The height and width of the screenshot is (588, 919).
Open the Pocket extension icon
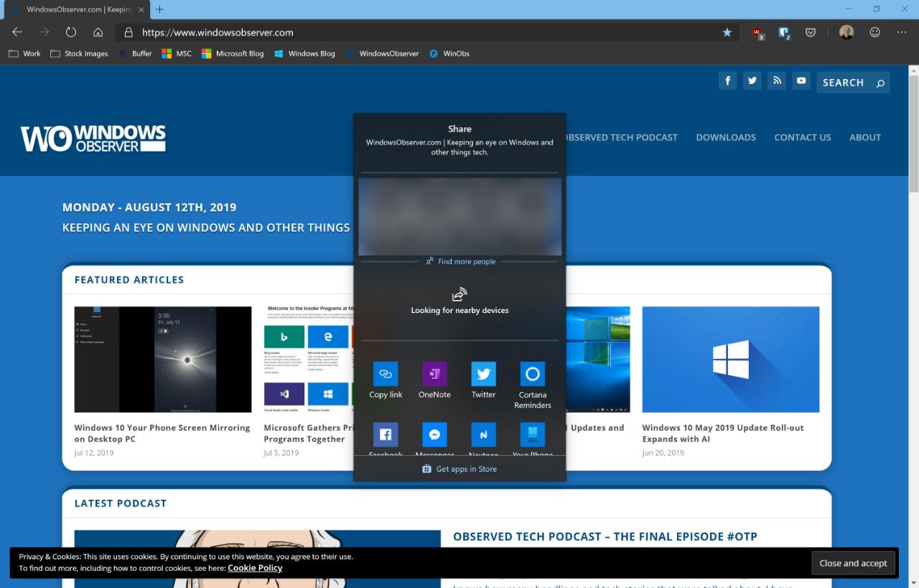pos(810,32)
